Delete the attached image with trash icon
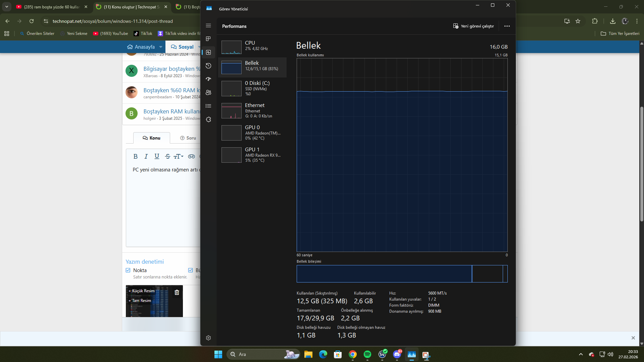The width and height of the screenshot is (644, 362). (x=177, y=293)
